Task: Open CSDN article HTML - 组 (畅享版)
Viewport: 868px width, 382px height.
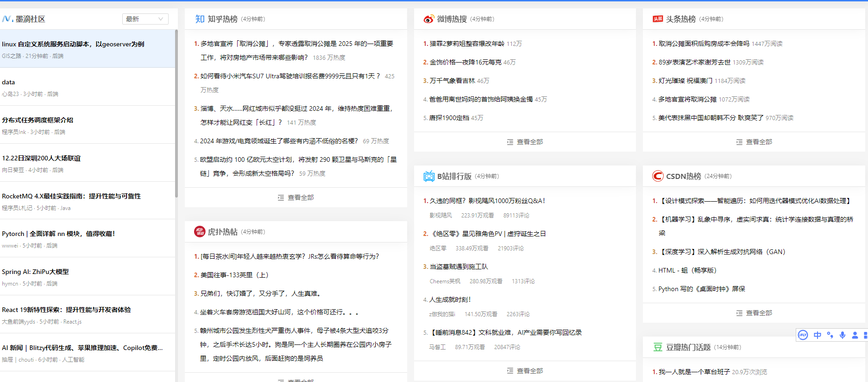Action: tap(687, 270)
